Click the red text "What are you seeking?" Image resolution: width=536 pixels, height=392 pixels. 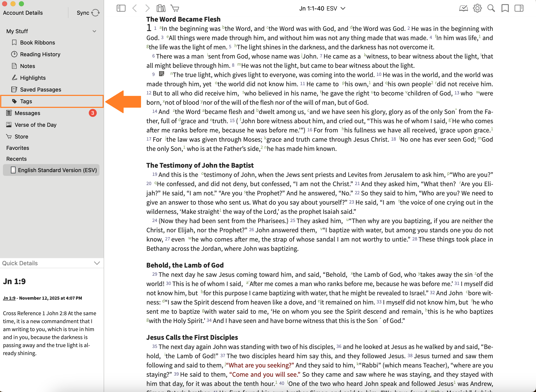pos(260,365)
